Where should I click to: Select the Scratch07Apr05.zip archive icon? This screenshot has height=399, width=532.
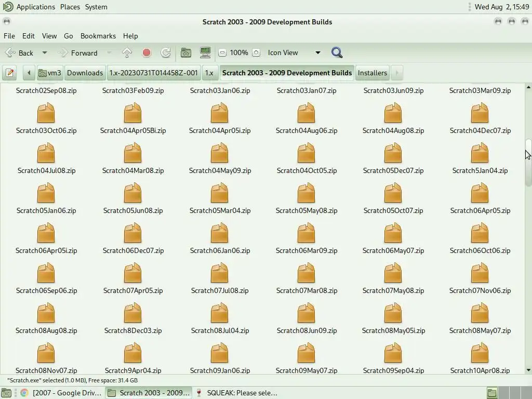pos(132,273)
